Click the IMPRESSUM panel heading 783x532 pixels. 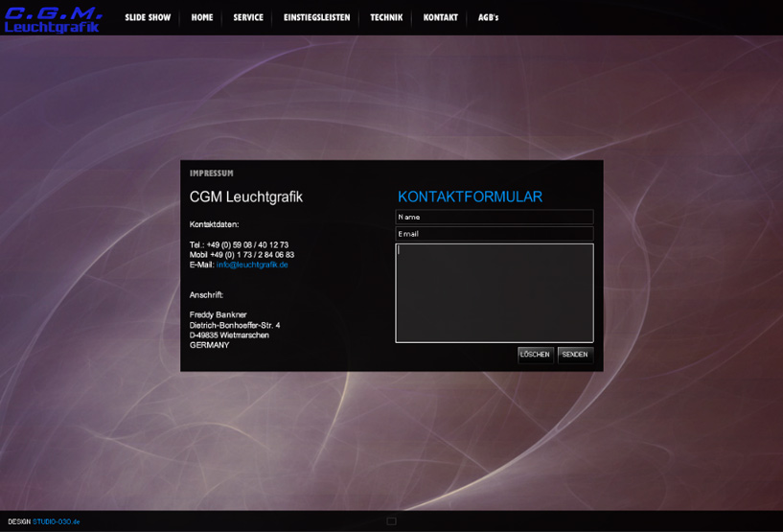click(x=212, y=173)
